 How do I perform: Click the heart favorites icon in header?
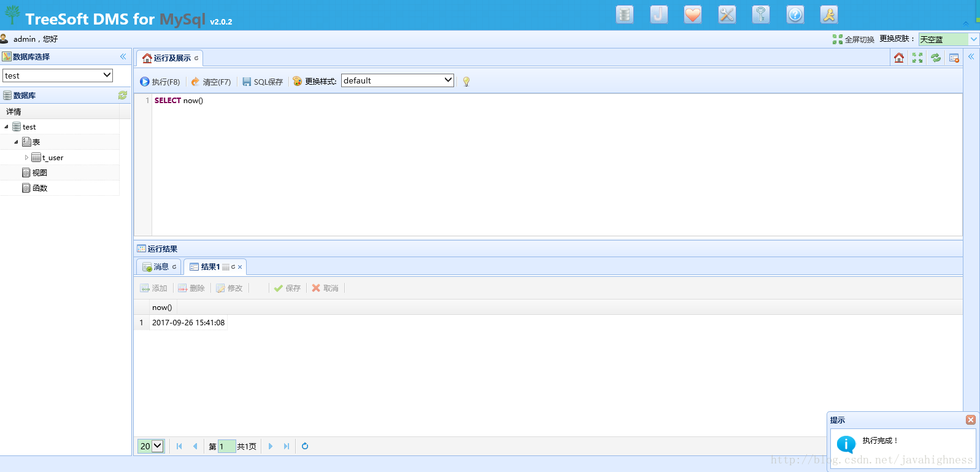tap(692, 15)
